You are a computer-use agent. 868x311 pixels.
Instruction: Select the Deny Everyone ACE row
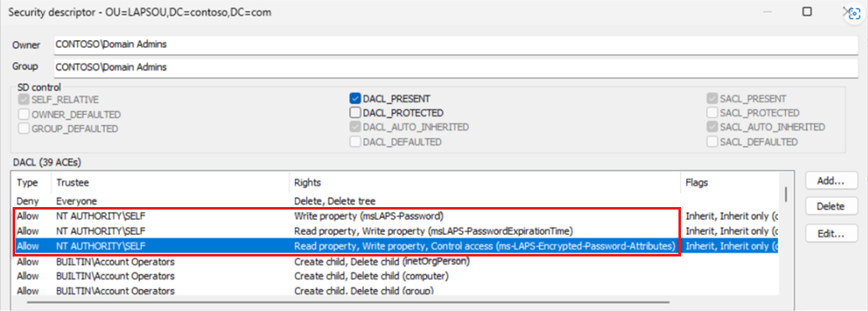[x=395, y=201]
